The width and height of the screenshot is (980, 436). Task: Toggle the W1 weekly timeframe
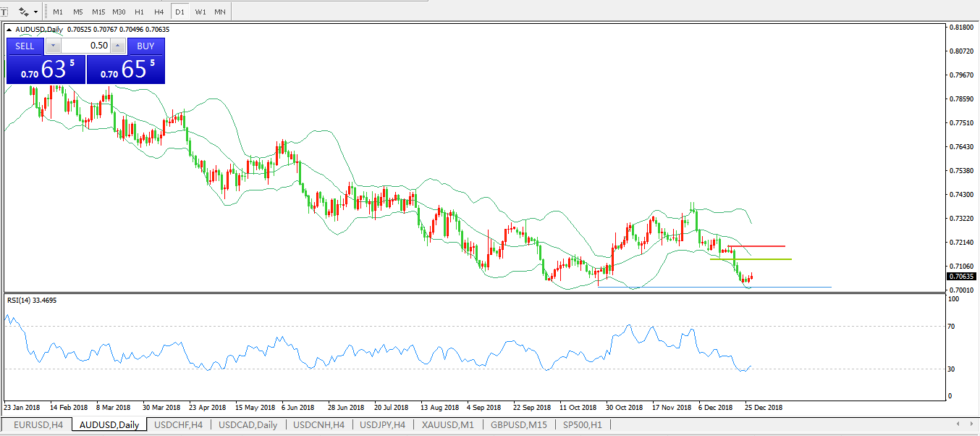pyautogui.click(x=200, y=12)
